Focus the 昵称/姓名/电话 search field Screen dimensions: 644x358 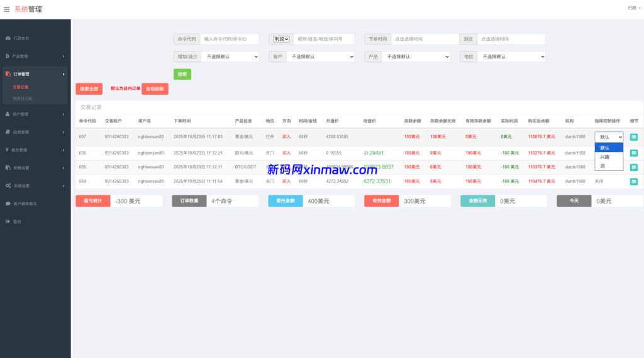click(324, 39)
